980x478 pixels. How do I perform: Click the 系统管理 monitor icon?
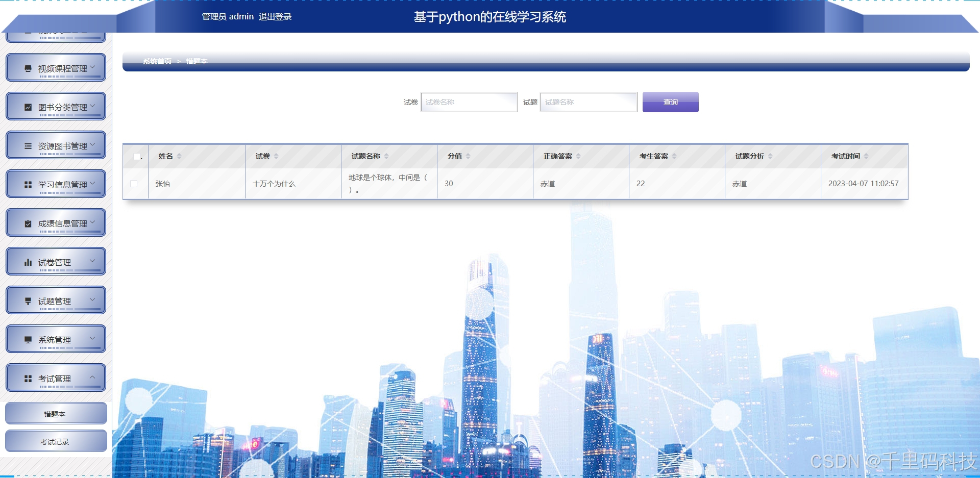[x=28, y=340]
